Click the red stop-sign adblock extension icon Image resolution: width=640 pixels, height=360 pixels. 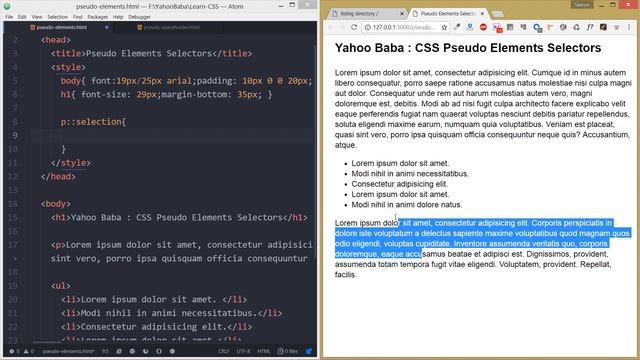click(483, 27)
